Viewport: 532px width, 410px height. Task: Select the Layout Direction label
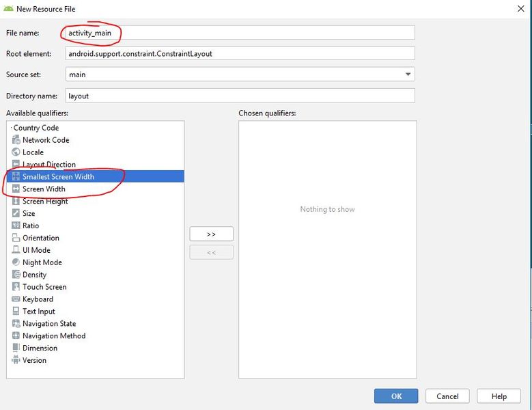pyautogui.click(x=49, y=164)
